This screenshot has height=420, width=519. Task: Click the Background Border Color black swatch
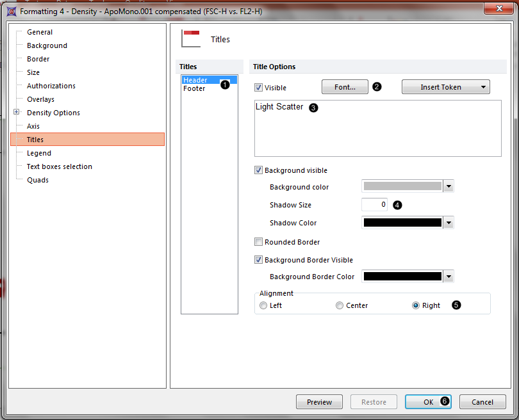(402, 277)
